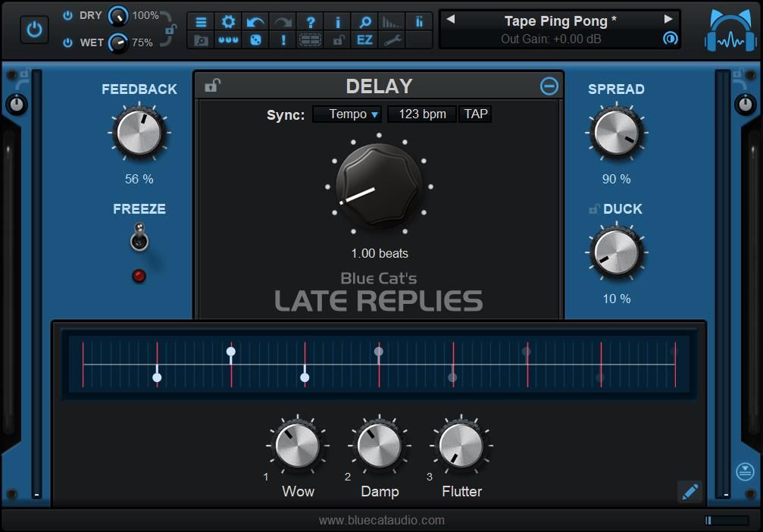The height and width of the screenshot is (532, 763).
Task: Go to the previous preset arrow
Action: (x=451, y=19)
